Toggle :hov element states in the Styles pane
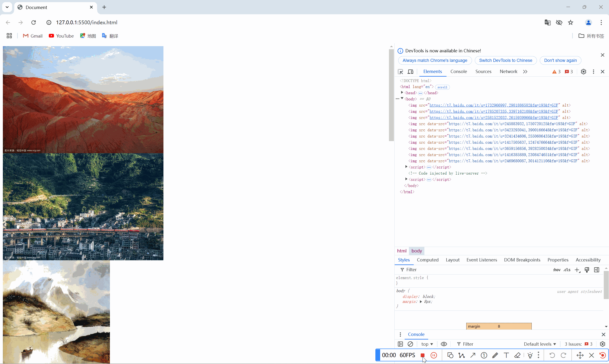The width and height of the screenshot is (609, 364). coord(556,270)
